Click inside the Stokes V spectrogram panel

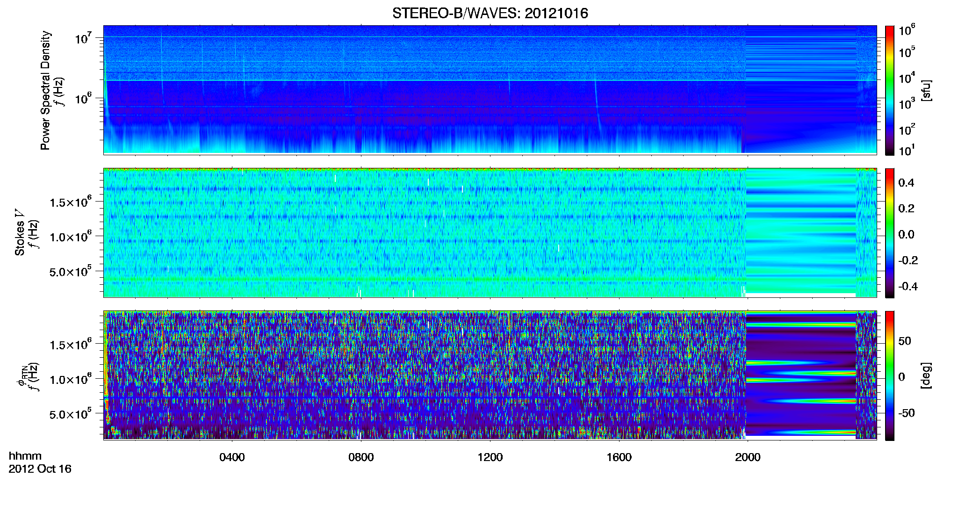[490, 232]
